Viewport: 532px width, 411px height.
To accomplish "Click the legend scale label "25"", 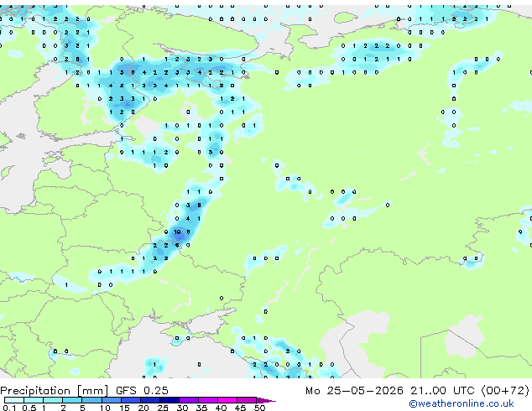I will [x=163, y=408].
